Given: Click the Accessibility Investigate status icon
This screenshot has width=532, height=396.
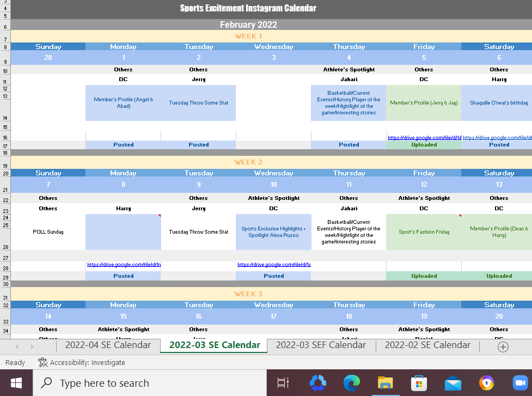Looking at the screenshot, I should click(x=43, y=362).
